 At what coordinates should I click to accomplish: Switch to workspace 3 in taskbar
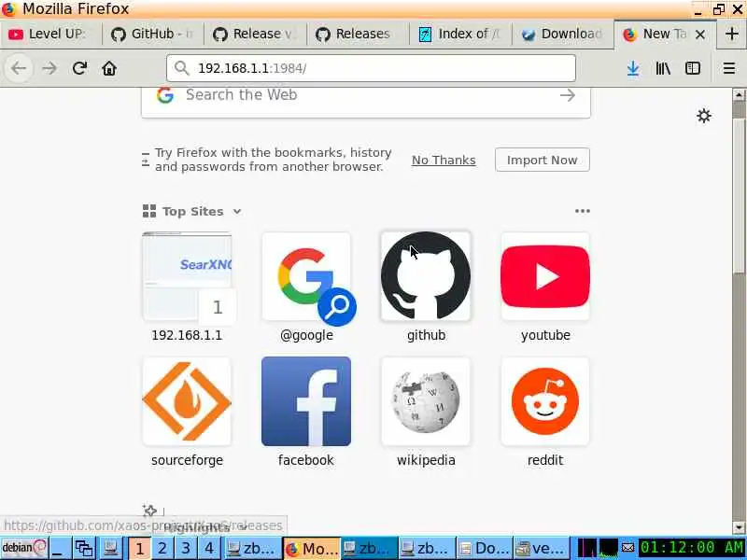186,548
